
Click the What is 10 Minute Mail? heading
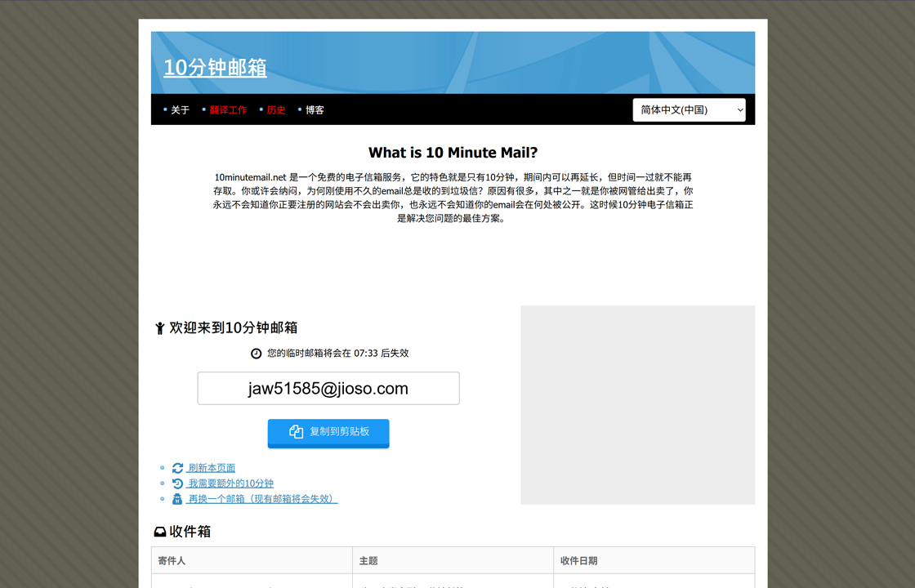453,153
